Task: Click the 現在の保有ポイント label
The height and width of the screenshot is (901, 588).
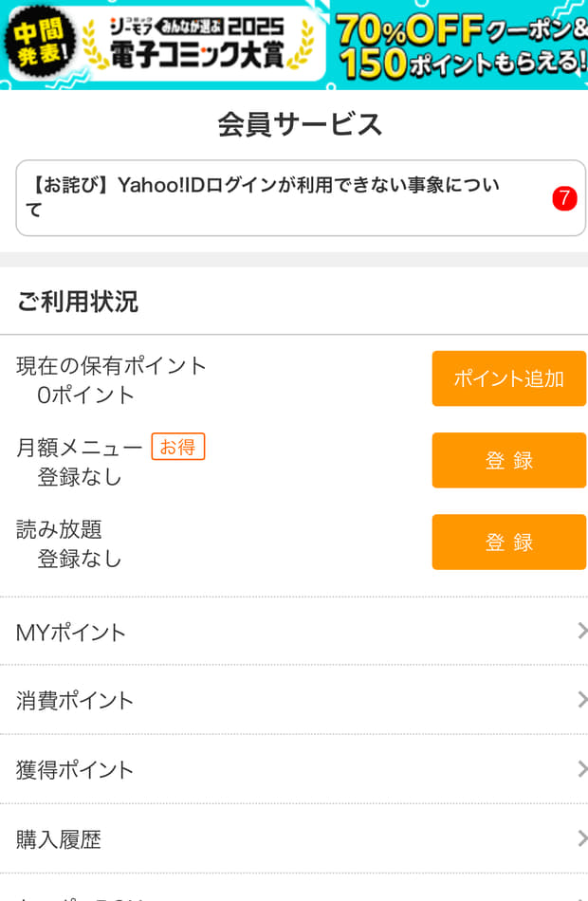Action: 111,365
